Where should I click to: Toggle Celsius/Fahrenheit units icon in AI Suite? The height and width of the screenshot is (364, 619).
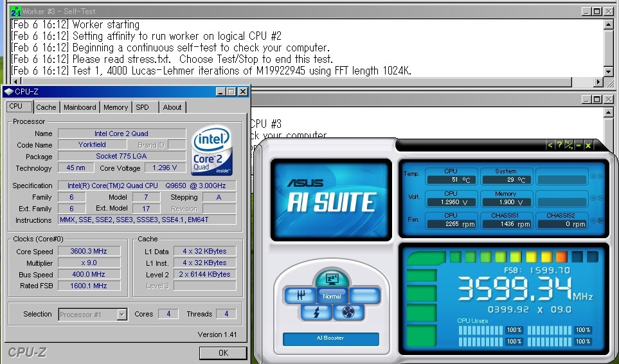coord(569,146)
